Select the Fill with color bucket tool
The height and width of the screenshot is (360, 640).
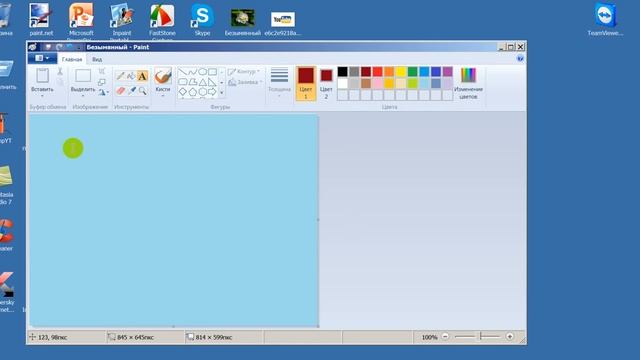click(131, 76)
